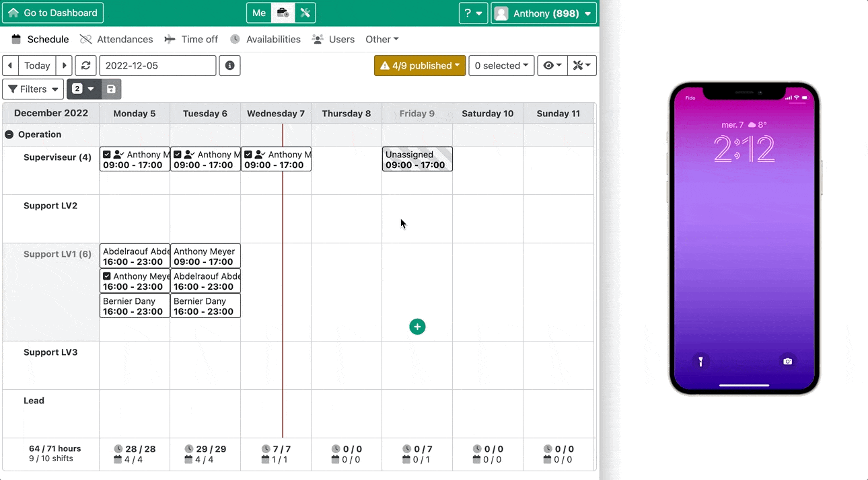The height and width of the screenshot is (480, 868).
Task: Collapse the Operation group
Action: pyautogui.click(x=9, y=134)
